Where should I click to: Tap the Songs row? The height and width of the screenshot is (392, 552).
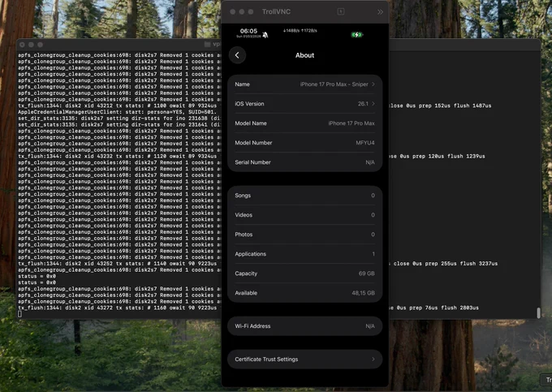point(305,196)
